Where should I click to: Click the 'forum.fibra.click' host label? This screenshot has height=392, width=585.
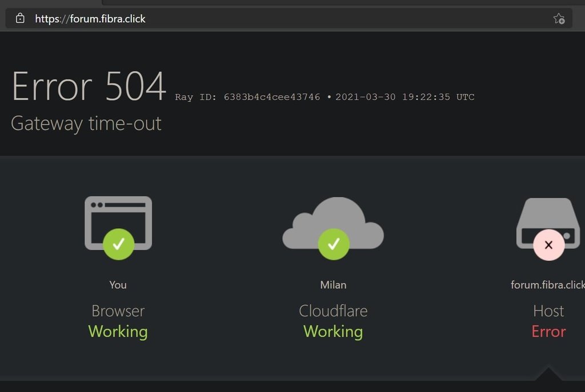tap(548, 285)
